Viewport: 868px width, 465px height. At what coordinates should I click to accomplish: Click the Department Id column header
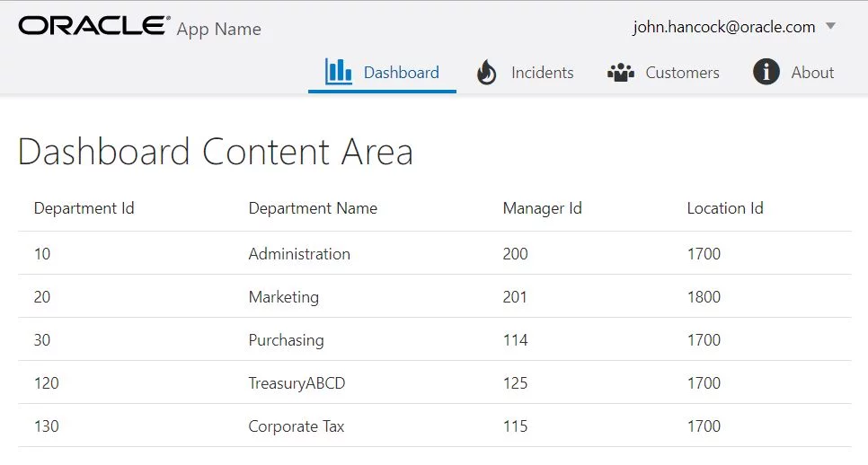84,208
